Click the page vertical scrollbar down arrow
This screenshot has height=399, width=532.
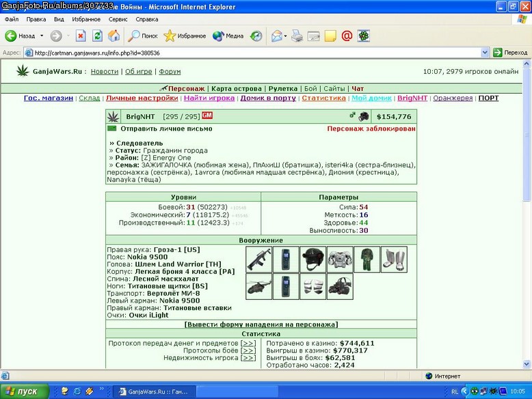tap(527, 364)
